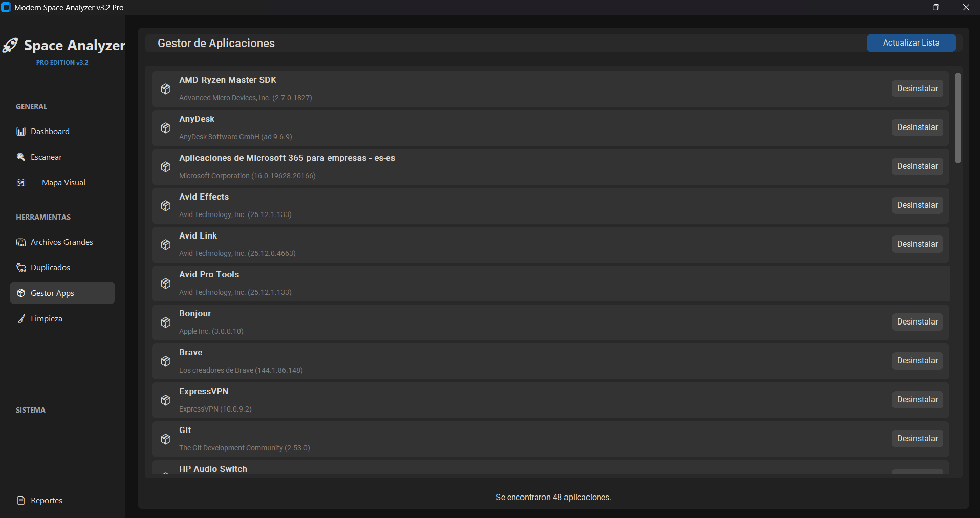
Task: Click the Escanear magnifier icon
Action: click(x=20, y=157)
